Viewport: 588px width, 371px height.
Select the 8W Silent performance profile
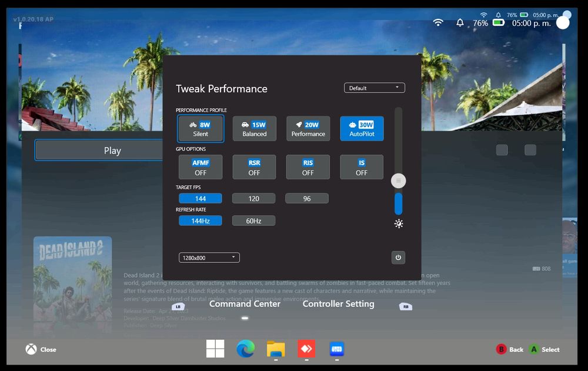[201, 129]
